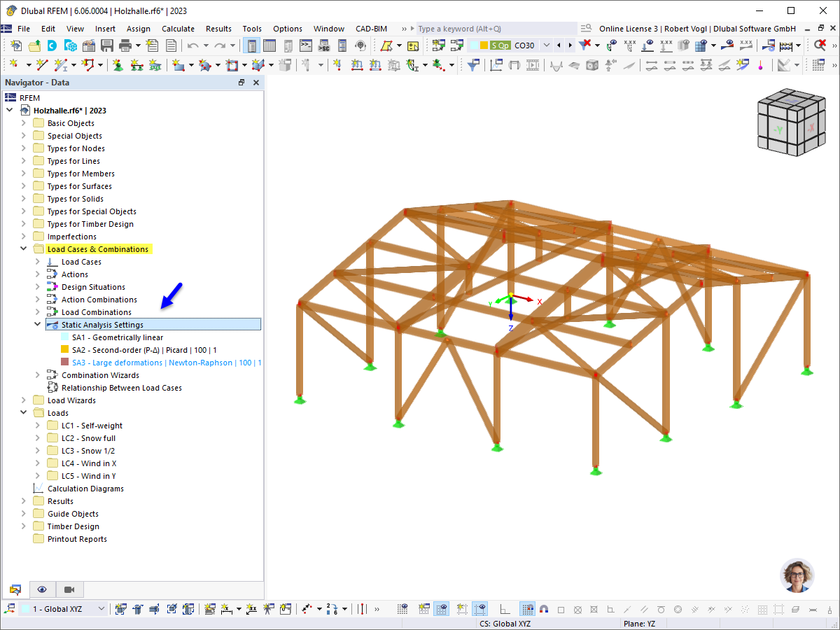
Task: Click the Save icon on the toolbar
Action: point(106,44)
